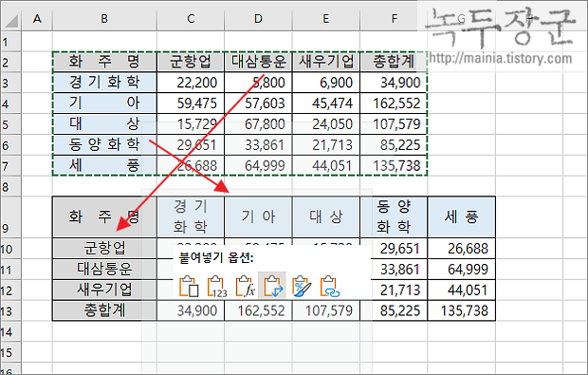Select row 1 header
Image resolution: width=588 pixels, height=375 pixels.
pyautogui.click(x=10, y=42)
